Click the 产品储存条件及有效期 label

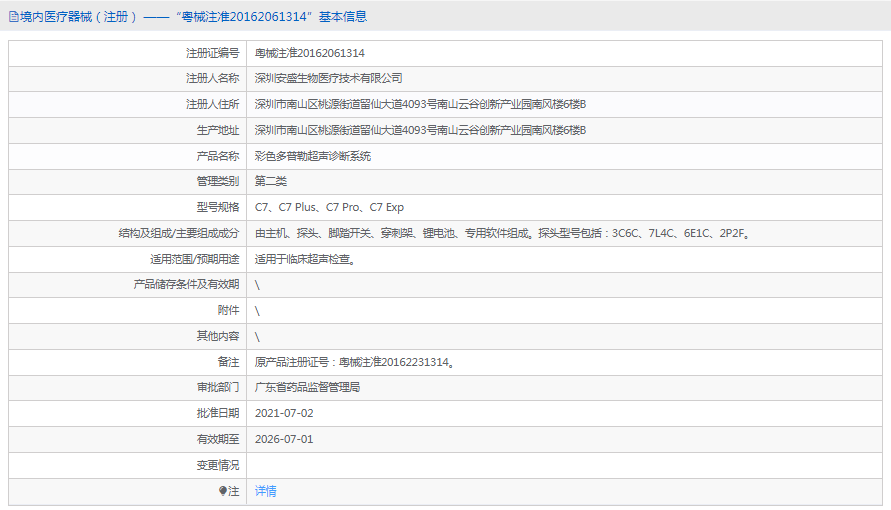(x=186, y=285)
